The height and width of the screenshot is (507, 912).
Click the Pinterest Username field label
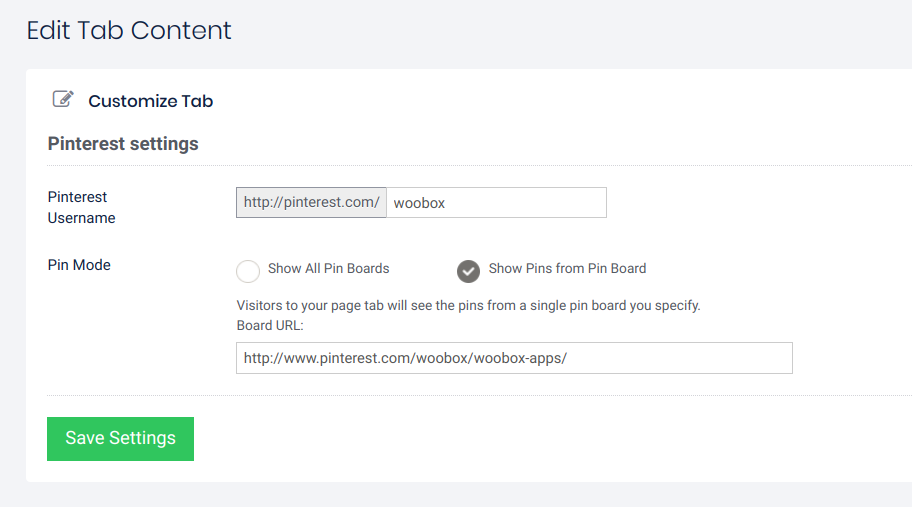click(x=81, y=207)
